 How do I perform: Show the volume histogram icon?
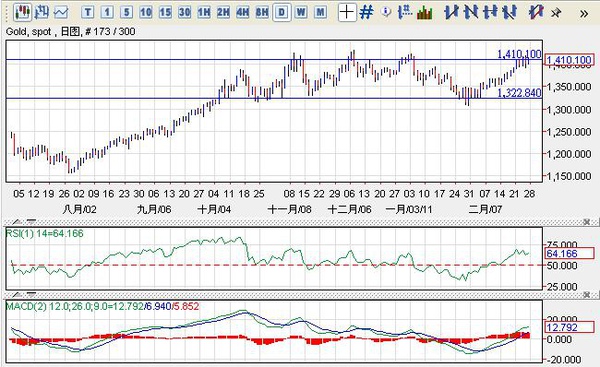[425, 13]
